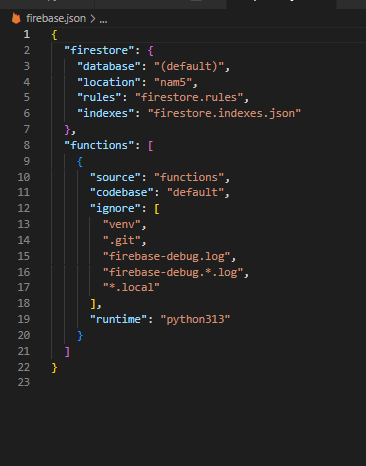Click the closing yellow brace on line 22
This screenshot has height=466, width=366.
(54, 368)
